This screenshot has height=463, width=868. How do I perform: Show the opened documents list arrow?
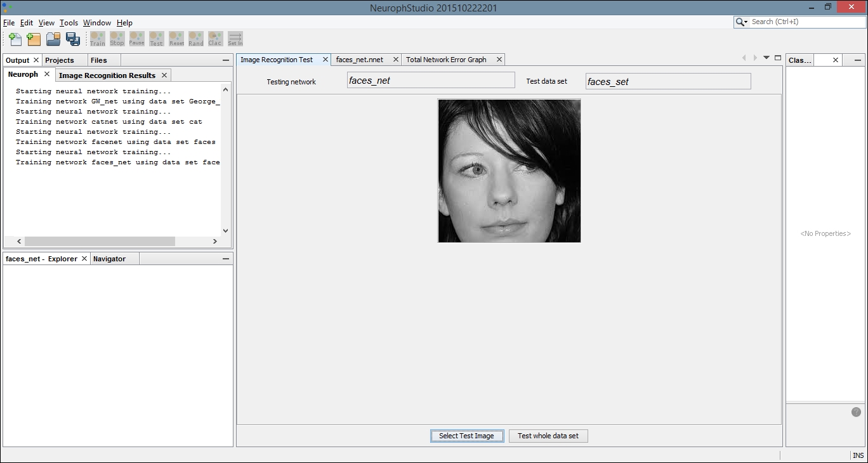[x=766, y=58]
